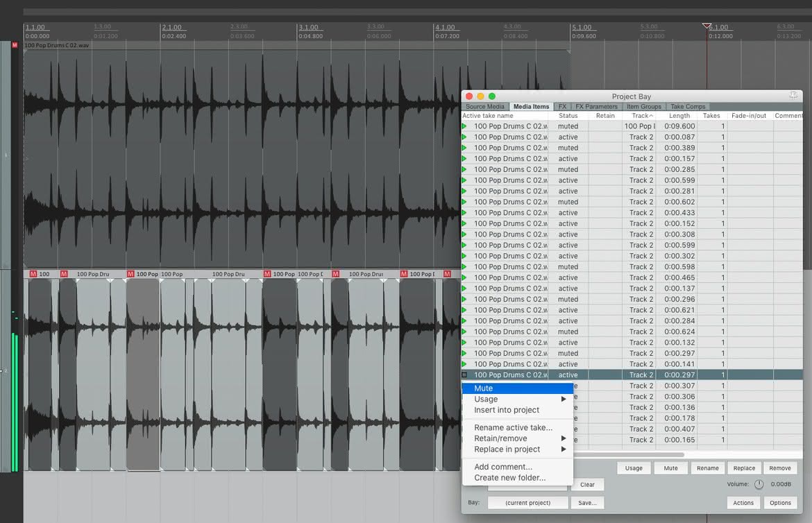Audition the take with length 0:00.602
812x523 pixels.
[464, 202]
